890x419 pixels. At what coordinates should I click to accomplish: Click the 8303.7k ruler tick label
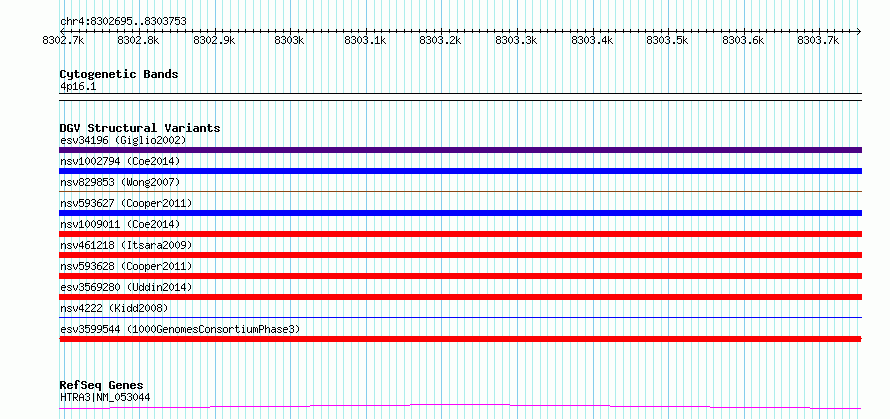pos(818,40)
